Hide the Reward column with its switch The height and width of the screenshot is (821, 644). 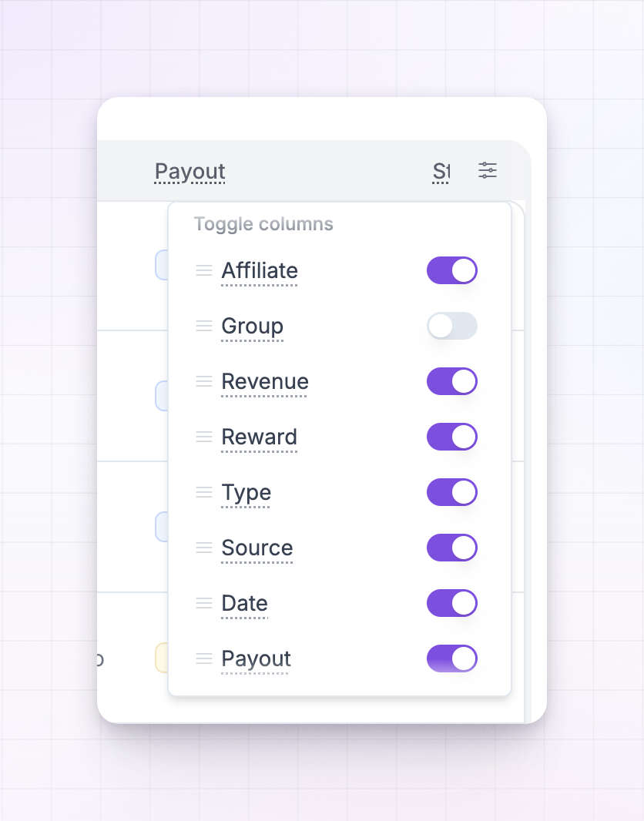452,437
